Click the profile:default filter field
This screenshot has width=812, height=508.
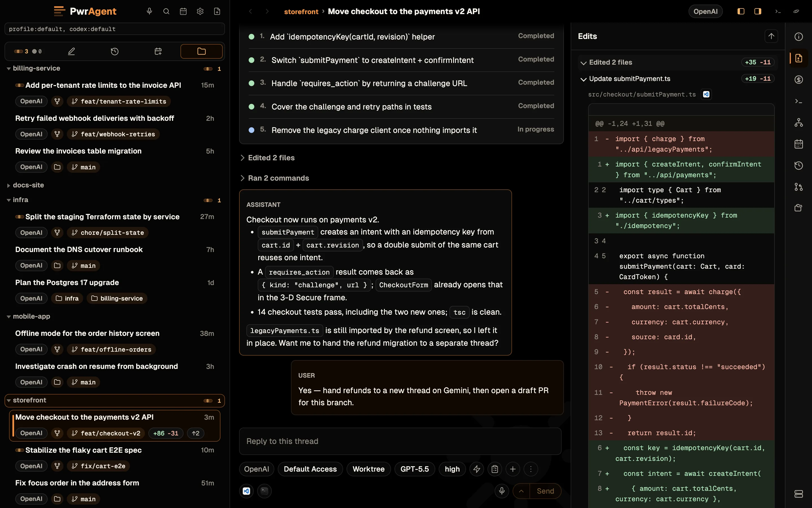point(114,29)
